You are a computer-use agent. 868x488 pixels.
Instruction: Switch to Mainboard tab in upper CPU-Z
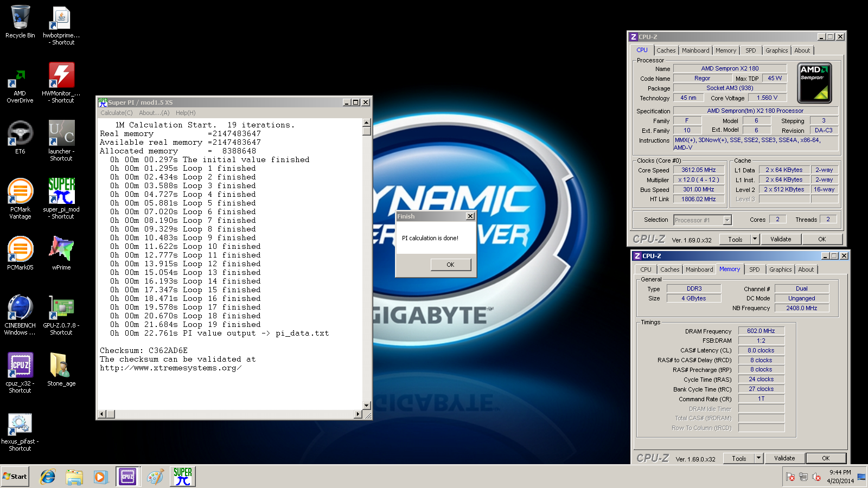pos(695,50)
